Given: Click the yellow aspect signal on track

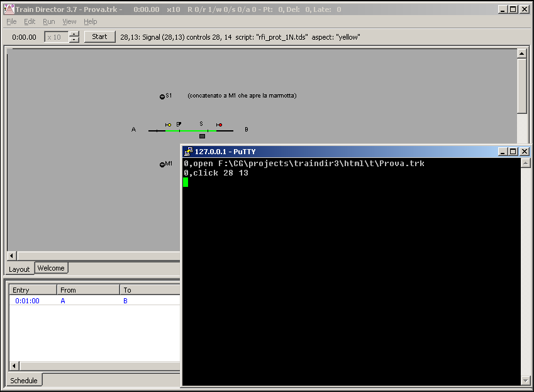Looking at the screenshot, I should click(x=169, y=125).
